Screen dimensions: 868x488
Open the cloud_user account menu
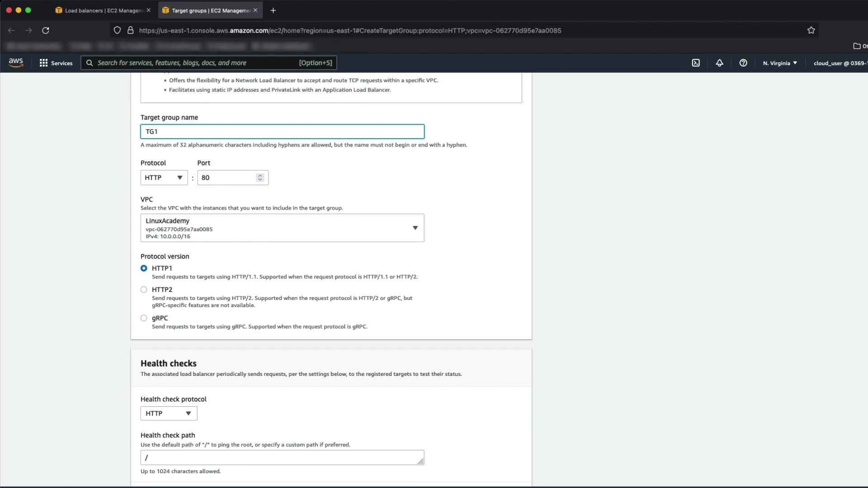tap(839, 63)
